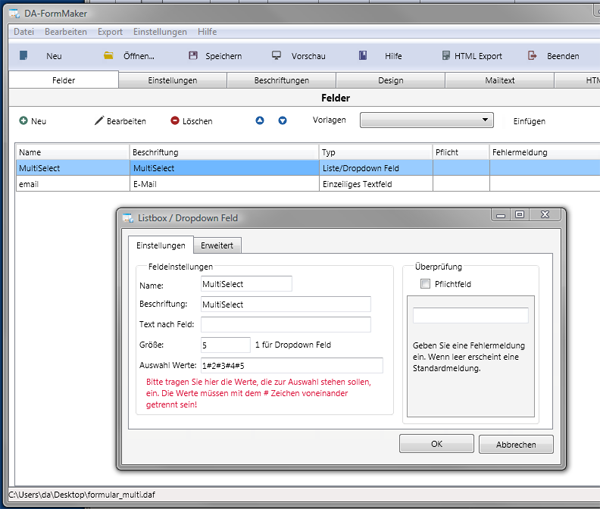The width and height of the screenshot is (600, 509).
Task: Move the field down with blue arrow
Action: click(282, 121)
